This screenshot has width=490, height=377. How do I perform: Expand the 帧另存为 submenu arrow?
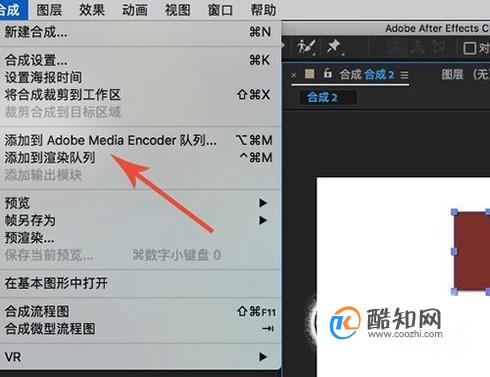tap(263, 220)
